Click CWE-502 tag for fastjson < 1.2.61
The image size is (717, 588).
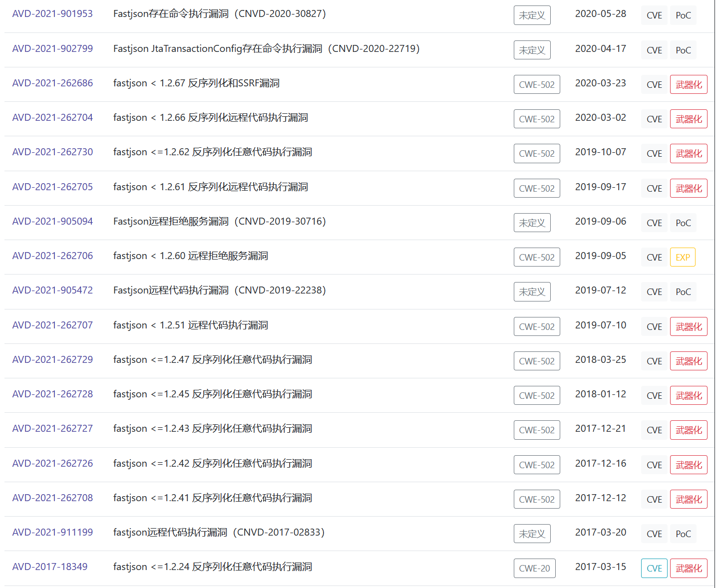[x=537, y=188]
